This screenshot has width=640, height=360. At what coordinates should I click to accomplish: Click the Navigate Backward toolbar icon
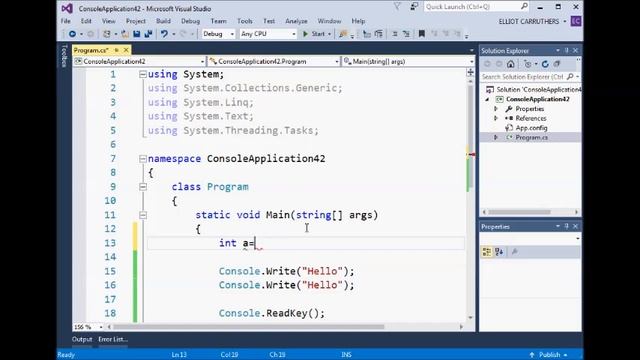pyautogui.click(x=72, y=34)
